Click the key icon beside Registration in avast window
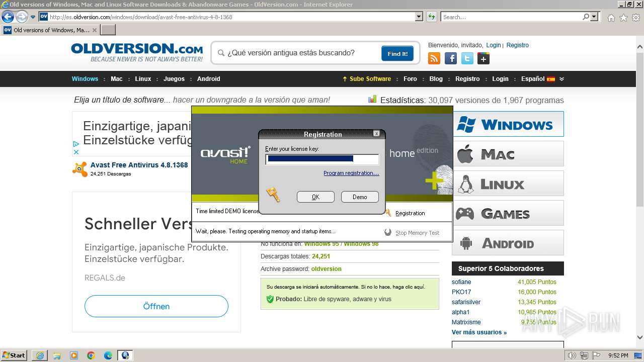Image resolution: width=644 pixels, height=362 pixels. [x=388, y=213]
